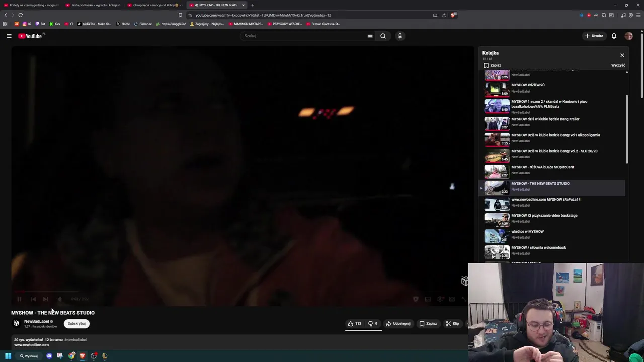Close the Kolejka queue panel
This screenshot has width=644, height=362.
pyautogui.click(x=622, y=55)
